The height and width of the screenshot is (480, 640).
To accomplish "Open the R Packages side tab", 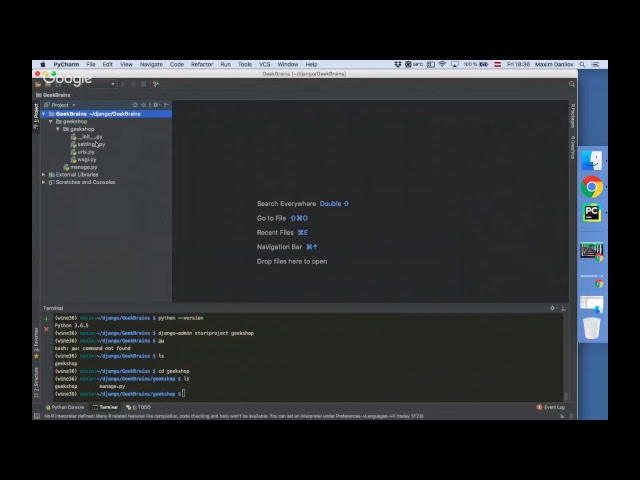I will (573, 116).
